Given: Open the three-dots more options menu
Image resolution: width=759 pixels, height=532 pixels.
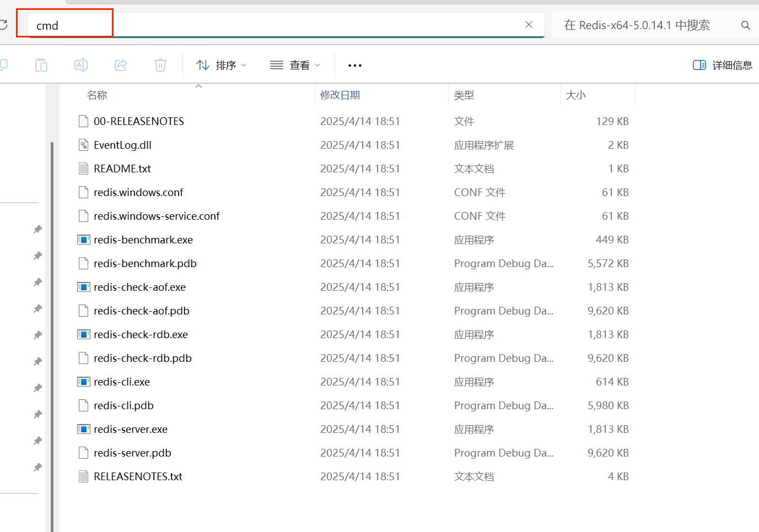Looking at the screenshot, I should point(355,65).
